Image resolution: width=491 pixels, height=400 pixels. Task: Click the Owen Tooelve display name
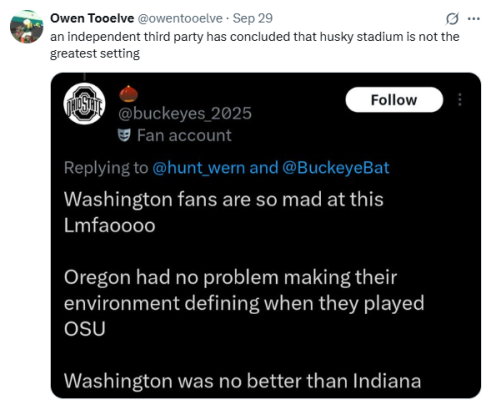(x=92, y=18)
